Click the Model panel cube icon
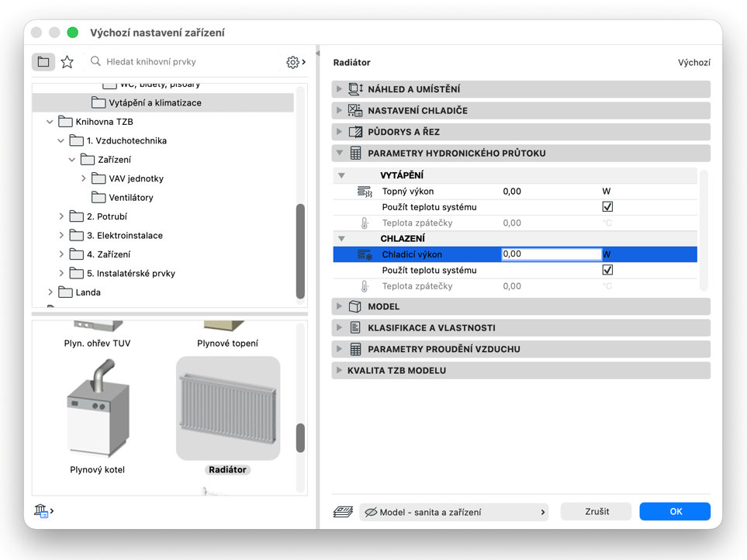This screenshot has height=560, width=747. [x=355, y=306]
